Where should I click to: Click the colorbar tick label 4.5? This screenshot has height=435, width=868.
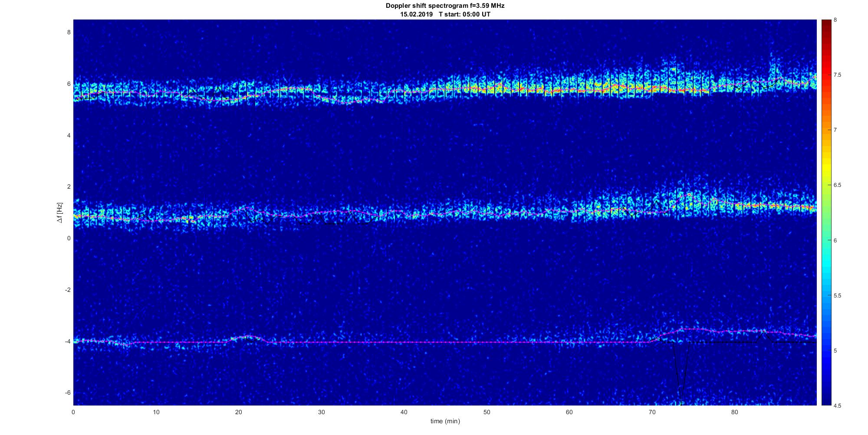(838, 406)
